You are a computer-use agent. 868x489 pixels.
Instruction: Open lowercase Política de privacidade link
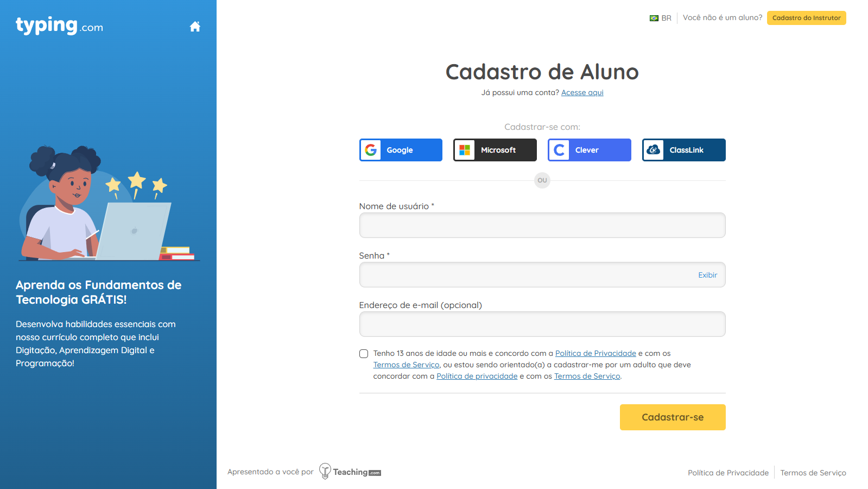(477, 376)
